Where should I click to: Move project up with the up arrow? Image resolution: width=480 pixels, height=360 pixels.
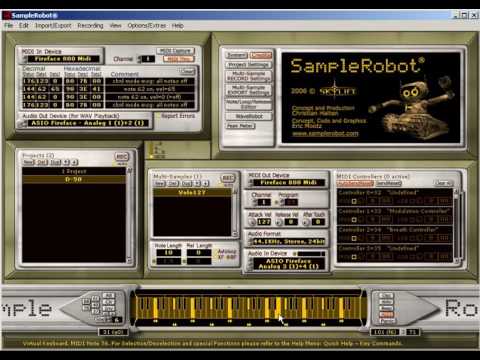67,162
